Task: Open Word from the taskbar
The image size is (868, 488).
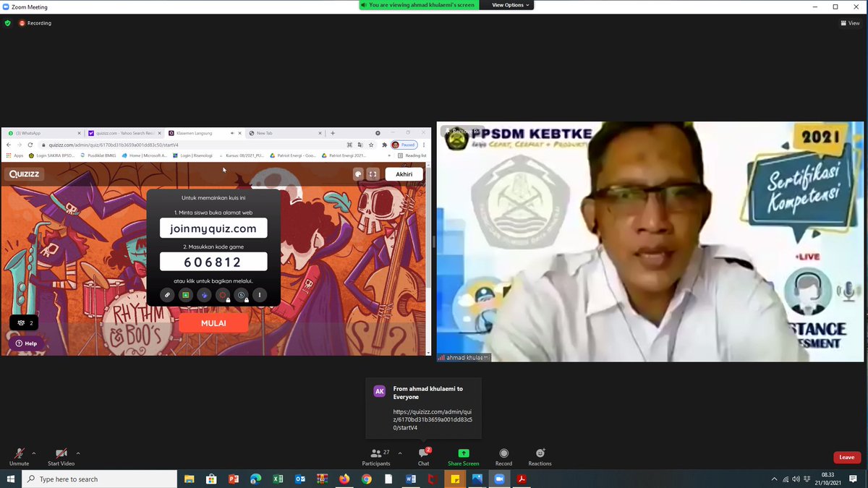Action: (411, 479)
